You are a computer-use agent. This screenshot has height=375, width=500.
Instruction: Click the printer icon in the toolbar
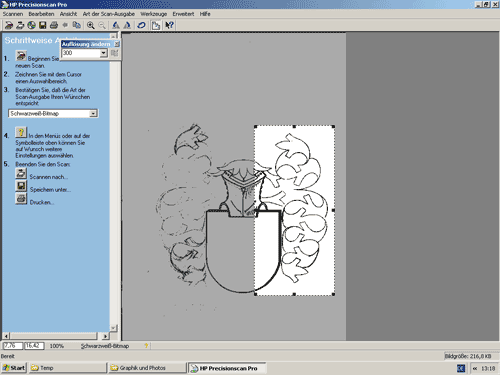coord(54,25)
